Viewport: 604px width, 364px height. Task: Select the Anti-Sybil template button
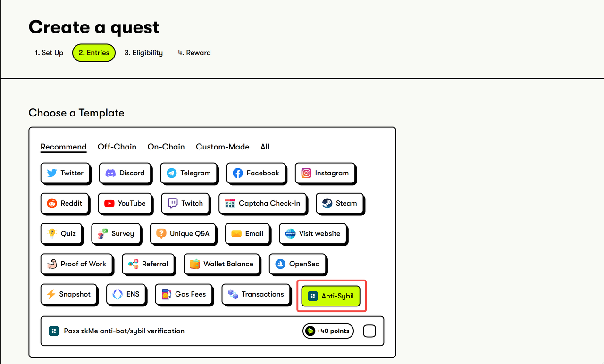331,296
